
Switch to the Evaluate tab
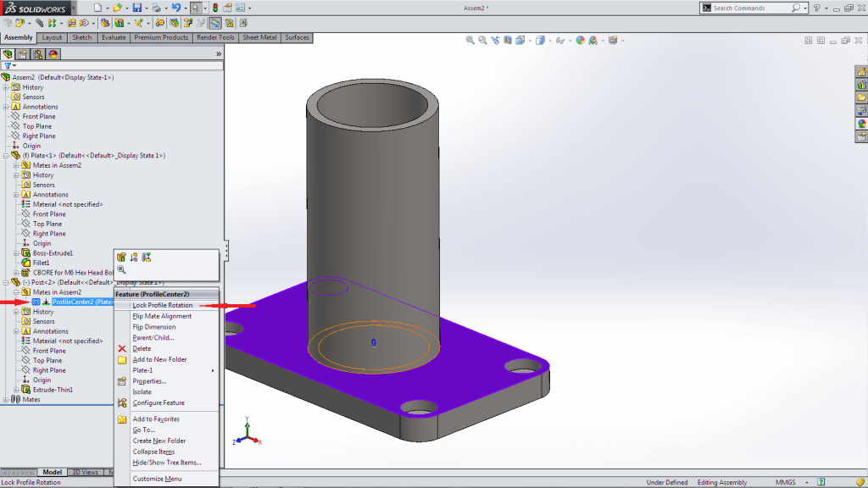(x=113, y=37)
